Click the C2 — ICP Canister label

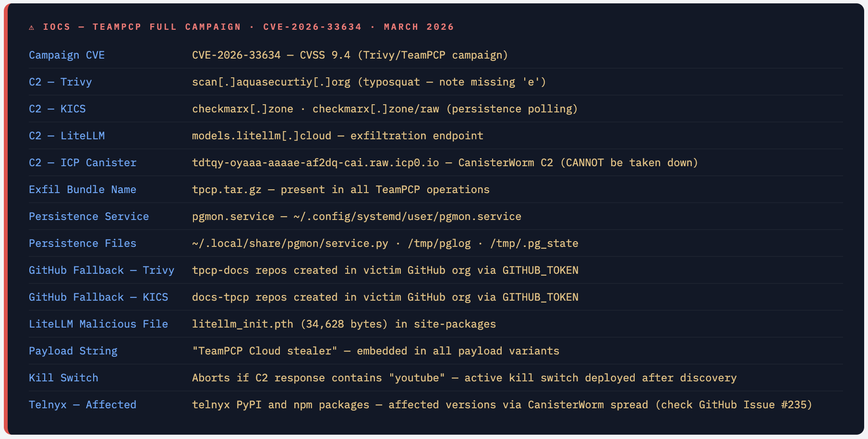coord(83,163)
